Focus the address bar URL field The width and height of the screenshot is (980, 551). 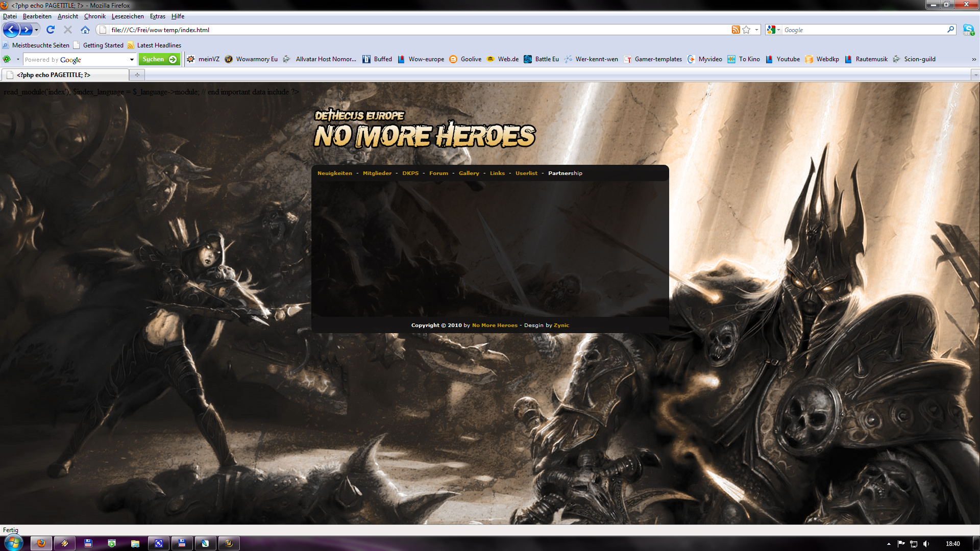tap(419, 30)
